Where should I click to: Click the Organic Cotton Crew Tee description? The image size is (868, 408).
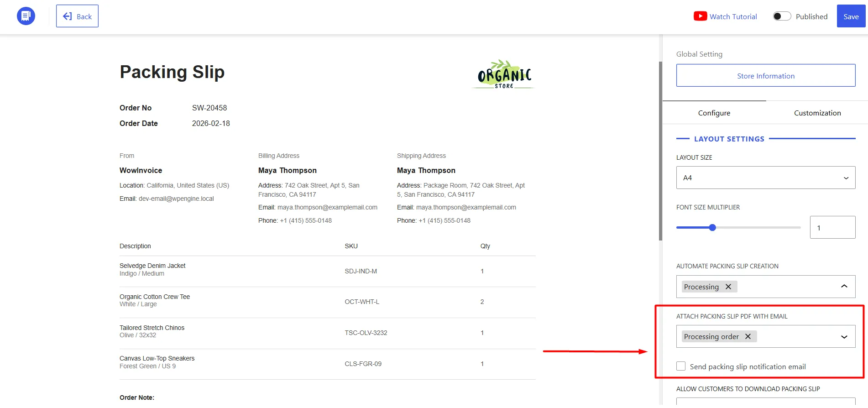(155, 297)
